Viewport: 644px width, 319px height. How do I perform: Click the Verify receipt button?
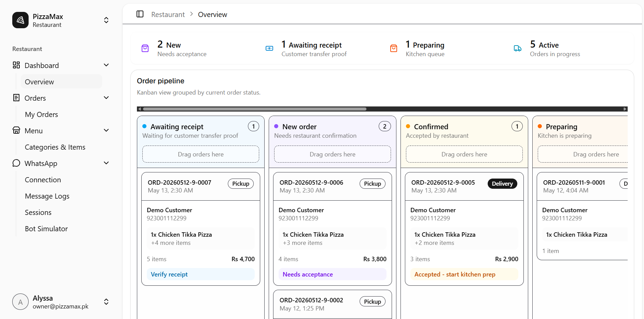click(201, 274)
